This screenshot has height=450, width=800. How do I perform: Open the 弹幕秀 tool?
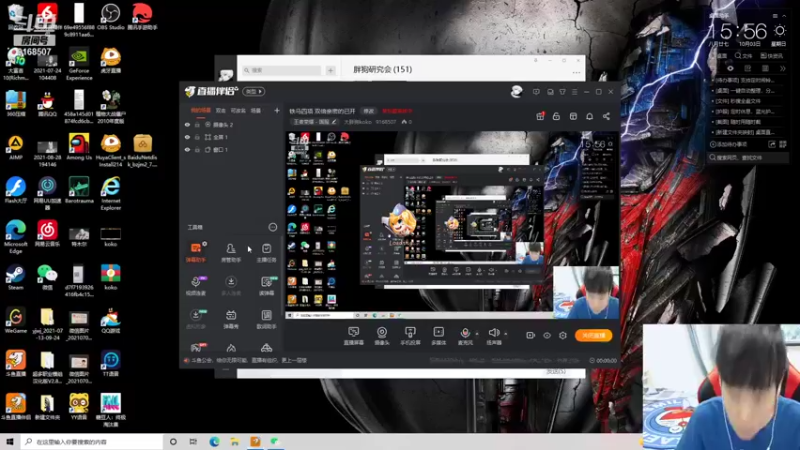point(231,319)
